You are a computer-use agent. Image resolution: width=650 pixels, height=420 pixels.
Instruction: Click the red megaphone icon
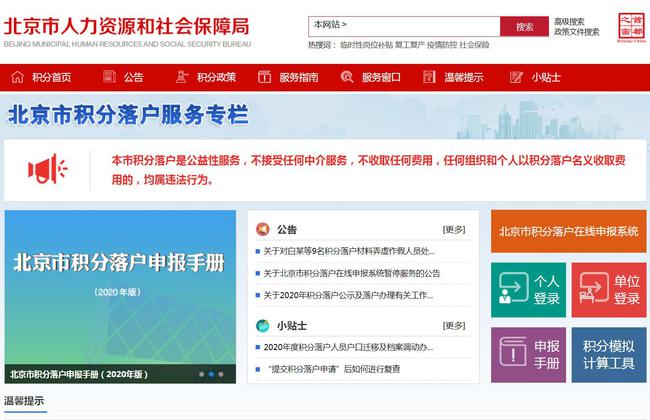47,169
